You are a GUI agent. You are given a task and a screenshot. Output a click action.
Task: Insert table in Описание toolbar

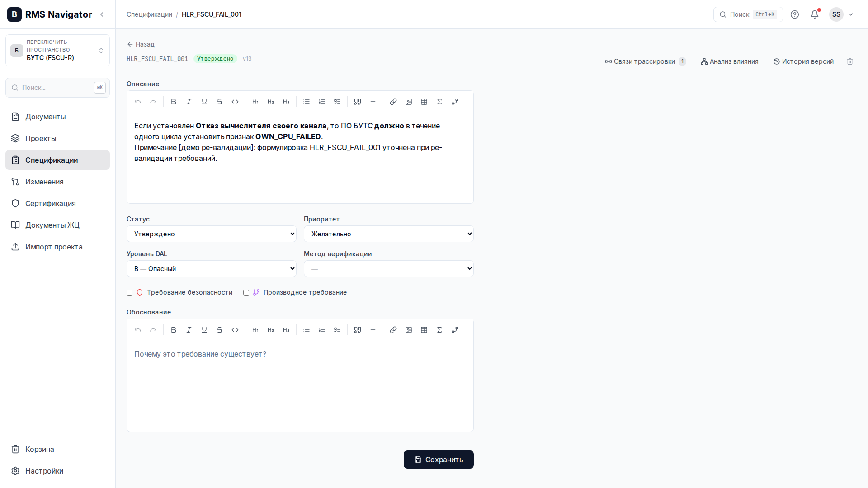click(424, 102)
